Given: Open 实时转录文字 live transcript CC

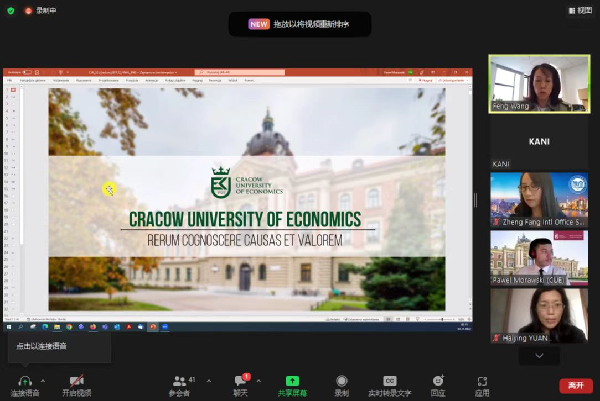Looking at the screenshot, I should click(390, 386).
